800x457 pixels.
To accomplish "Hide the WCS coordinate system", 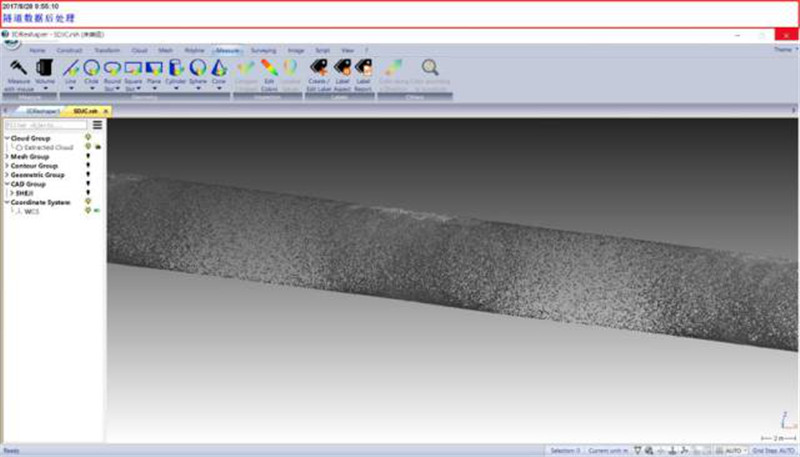I will (88, 210).
